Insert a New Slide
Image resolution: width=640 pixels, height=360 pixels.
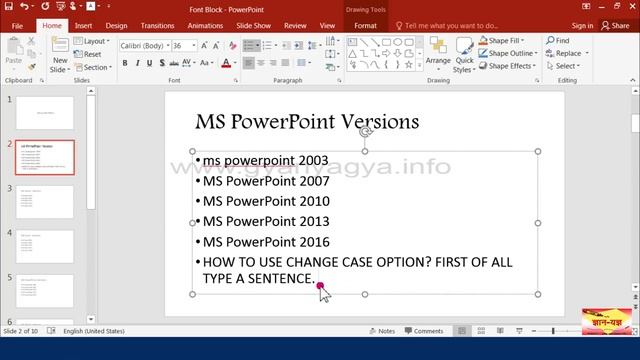60,55
